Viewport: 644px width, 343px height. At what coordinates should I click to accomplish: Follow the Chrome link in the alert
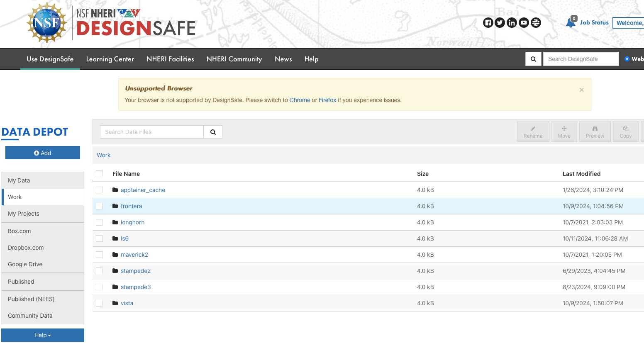[x=300, y=100]
